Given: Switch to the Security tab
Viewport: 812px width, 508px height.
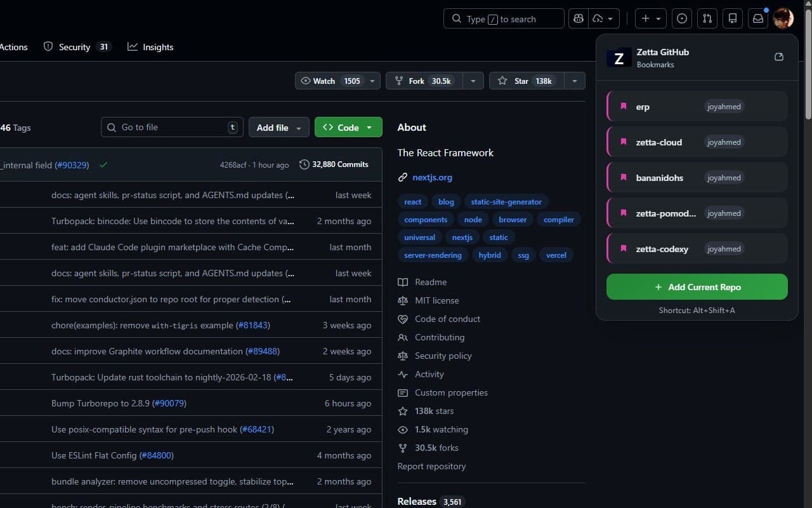Looking at the screenshot, I should (77, 47).
